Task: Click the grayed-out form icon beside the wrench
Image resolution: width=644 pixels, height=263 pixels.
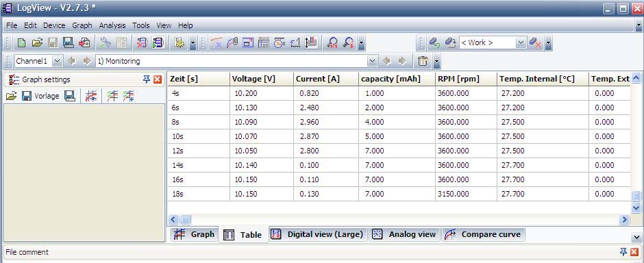Action: [x=121, y=42]
